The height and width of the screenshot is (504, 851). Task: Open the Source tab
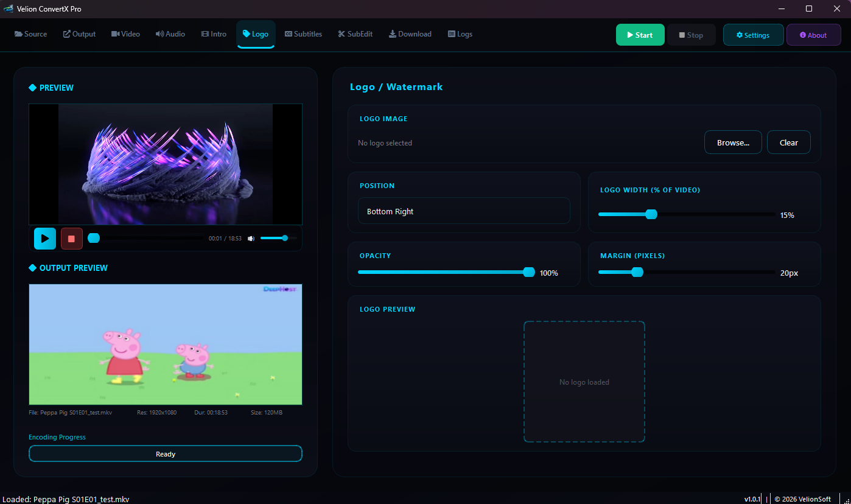pyautogui.click(x=30, y=34)
